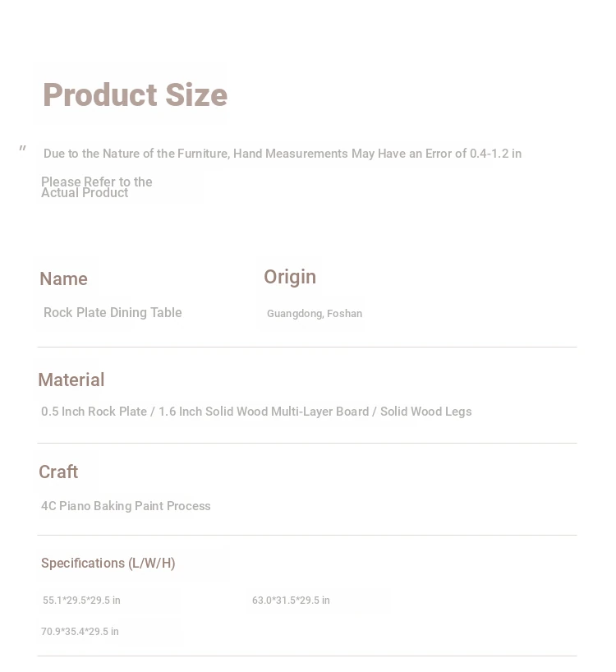Click the Product Size heading
616x672 pixels.
click(135, 94)
